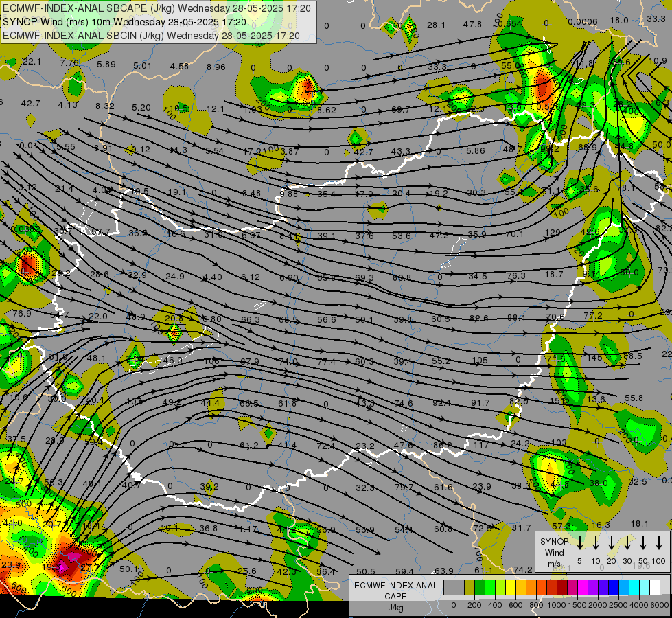Screen dimensions: 672x618
Task: Click the map value '92.1'
Action: coord(442,402)
